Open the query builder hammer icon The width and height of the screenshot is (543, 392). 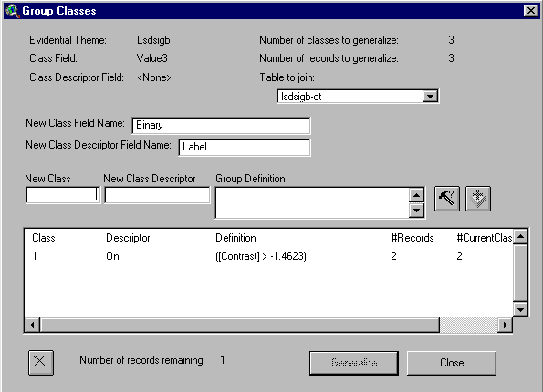(x=447, y=198)
